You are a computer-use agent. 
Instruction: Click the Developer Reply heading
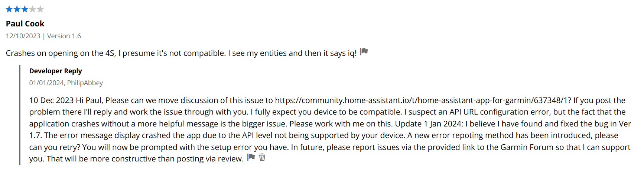point(56,71)
